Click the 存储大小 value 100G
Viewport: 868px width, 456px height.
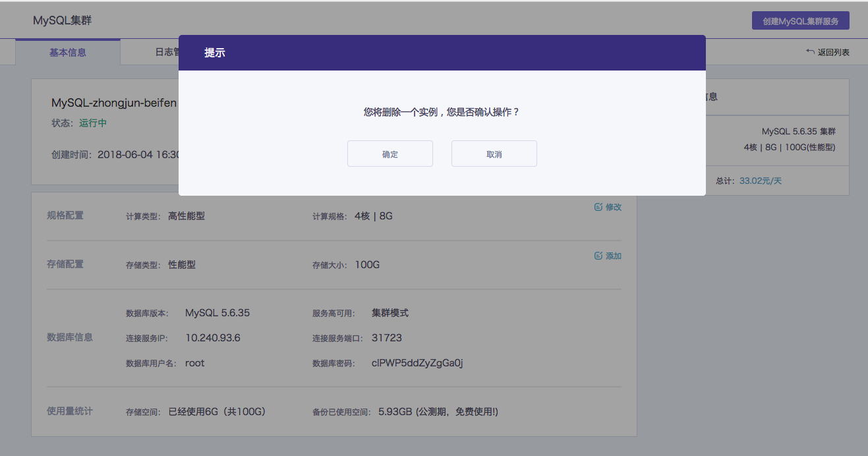point(367,264)
